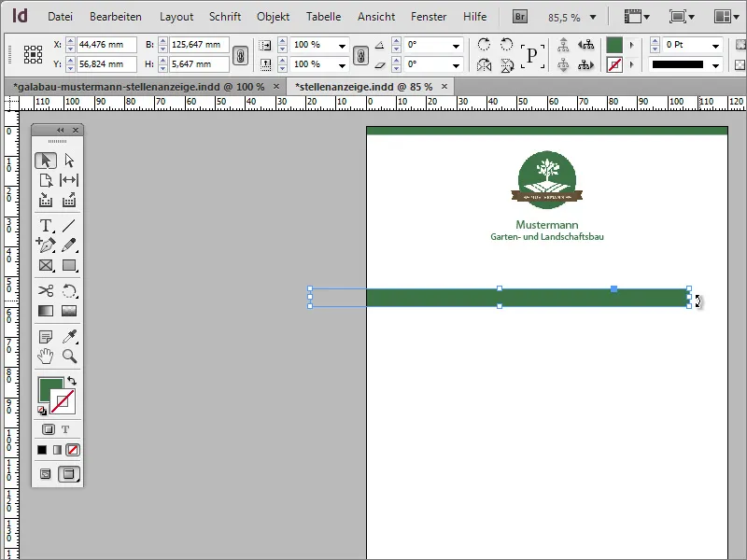Viewport: 747px width, 560px height.
Task: Swap fill and stroke colors arrow
Action: [x=72, y=381]
